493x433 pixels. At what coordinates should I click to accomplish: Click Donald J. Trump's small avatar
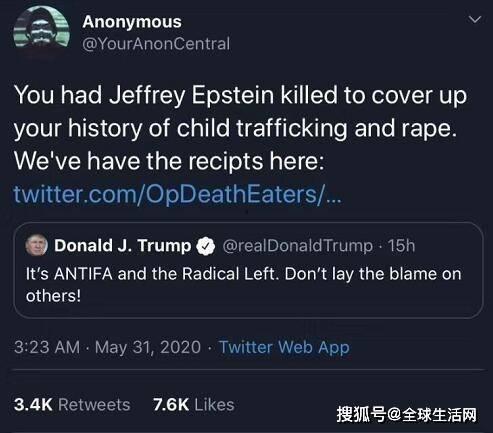click(x=37, y=245)
